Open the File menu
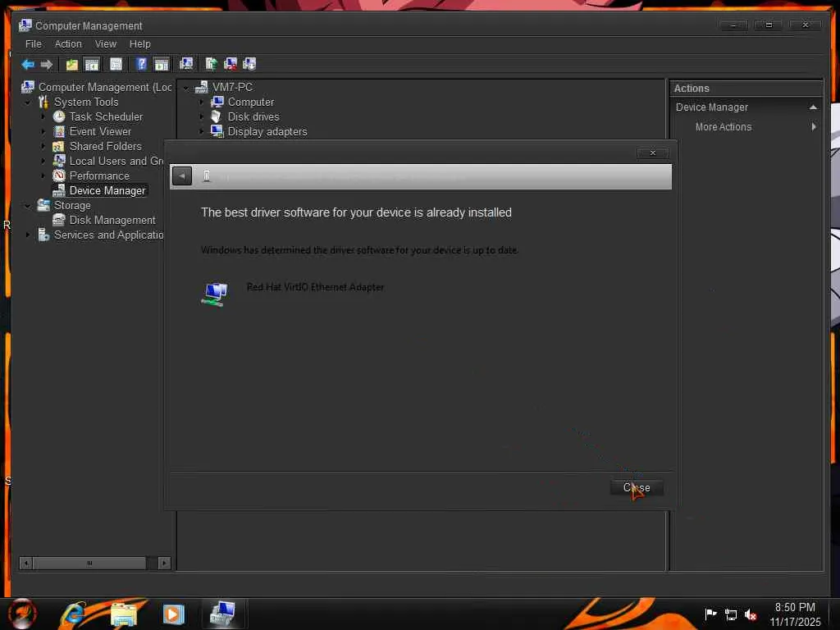The image size is (840, 630). click(x=33, y=44)
